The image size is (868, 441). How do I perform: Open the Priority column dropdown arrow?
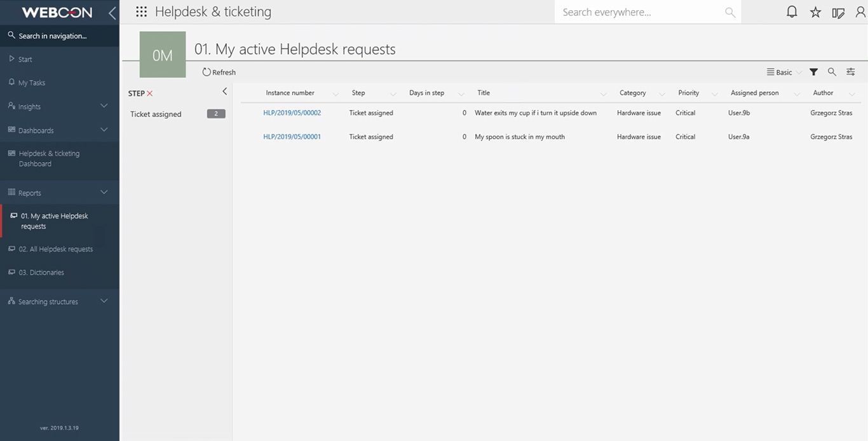click(715, 94)
